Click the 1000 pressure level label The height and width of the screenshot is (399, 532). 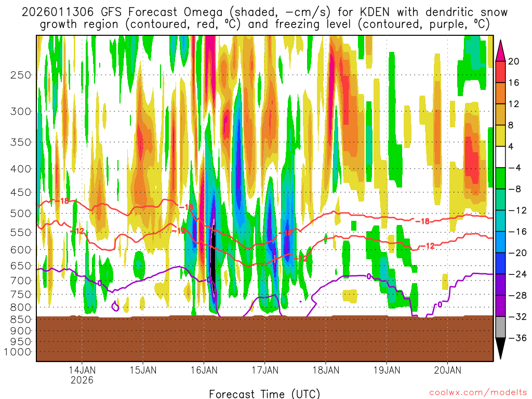18,352
